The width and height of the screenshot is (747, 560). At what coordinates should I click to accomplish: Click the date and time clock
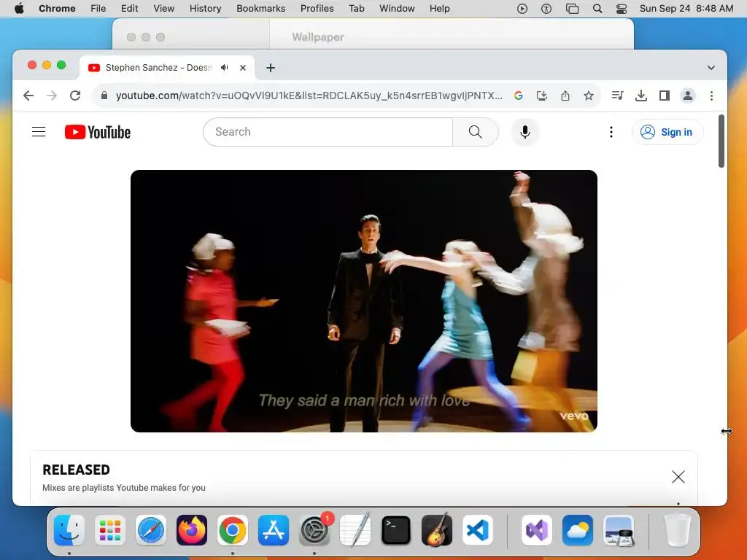[686, 9]
